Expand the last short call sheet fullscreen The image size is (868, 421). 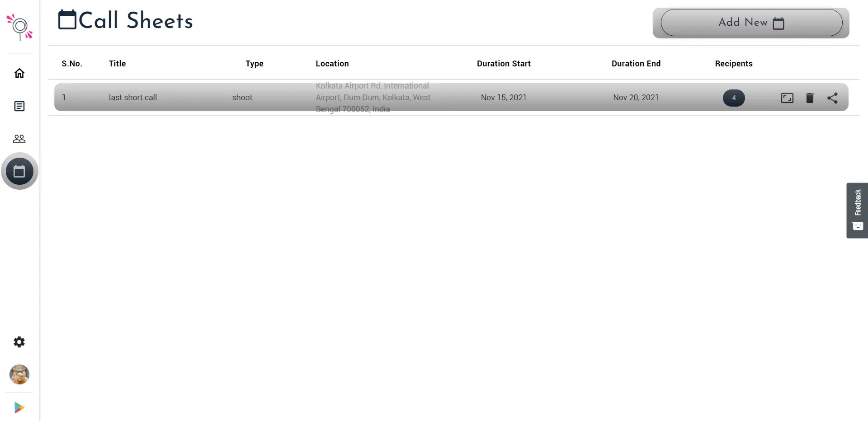pyautogui.click(x=787, y=98)
